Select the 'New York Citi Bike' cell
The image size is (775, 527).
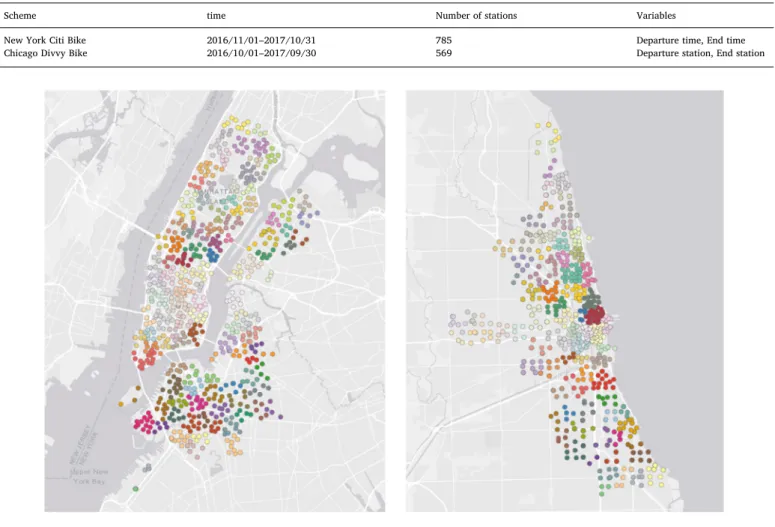pos(44,40)
